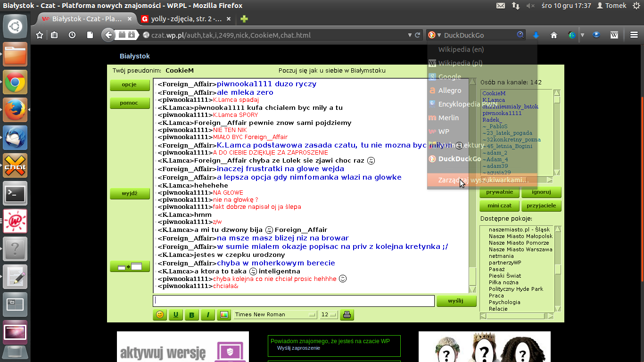Image resolution: width=644 pixels, height=362 pixels.
Task: Close the yolly - zdjęcia tab
Action: pyautogui.click(x=229, y=19)
